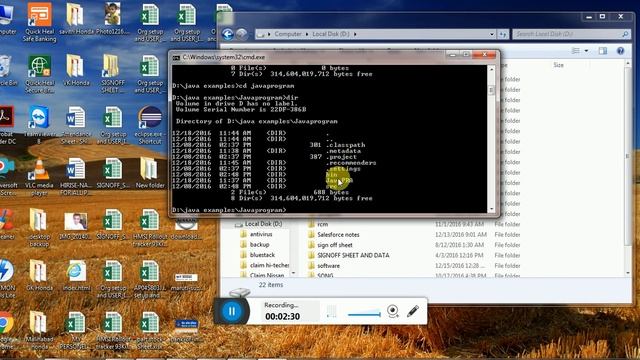
Task: Open cmd.exe title bar system menu icon
Action: coord(176,58)
